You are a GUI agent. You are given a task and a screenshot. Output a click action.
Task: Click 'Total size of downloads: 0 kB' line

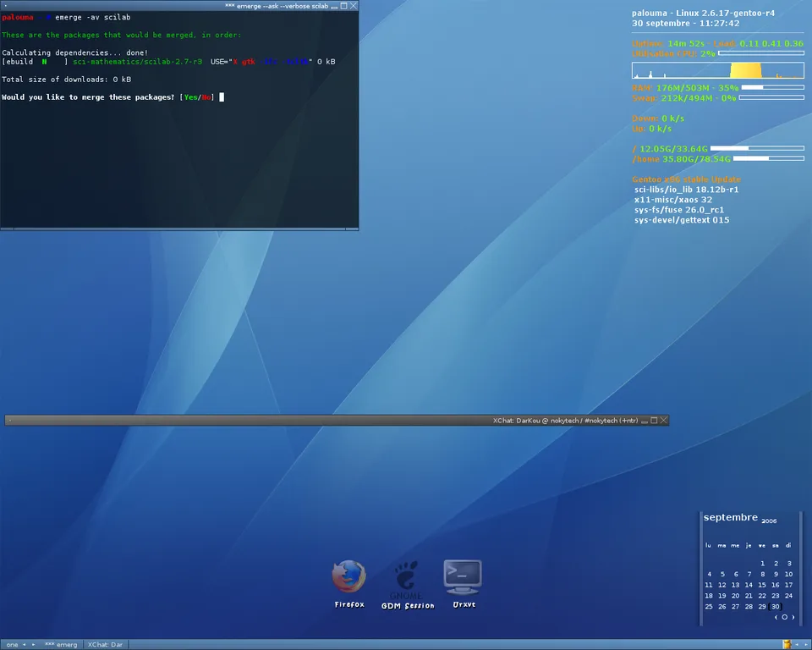(x=66, y=80)
